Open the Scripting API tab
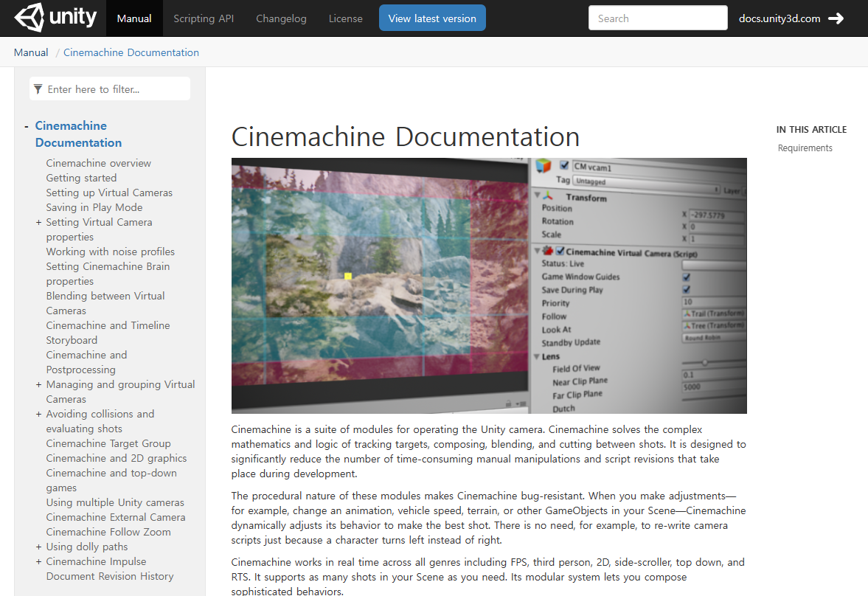 point(204,18)
